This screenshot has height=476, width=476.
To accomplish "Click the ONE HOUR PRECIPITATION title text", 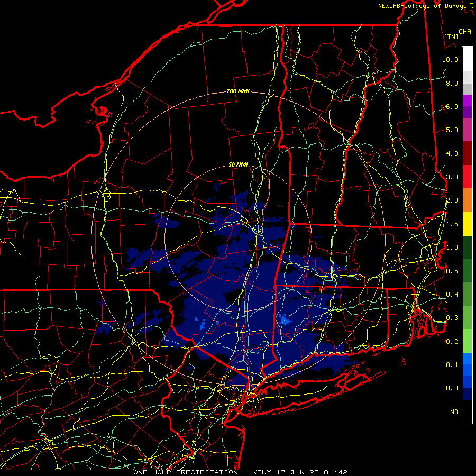I will pyautogui.click(x=186, y=472).
